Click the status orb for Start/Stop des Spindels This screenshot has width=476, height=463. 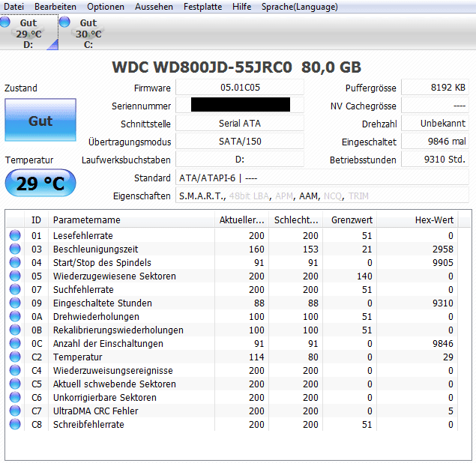15,262
